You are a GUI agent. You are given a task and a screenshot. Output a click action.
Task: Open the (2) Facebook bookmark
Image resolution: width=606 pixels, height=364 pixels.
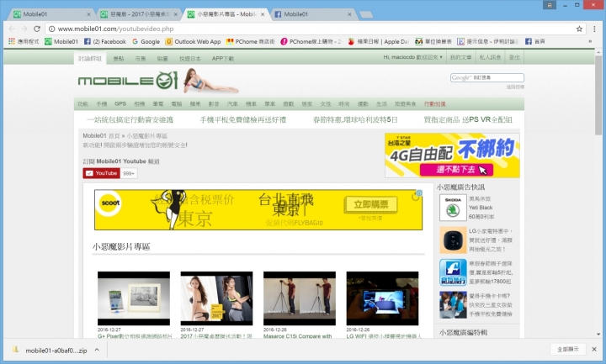tap(104, 41)
